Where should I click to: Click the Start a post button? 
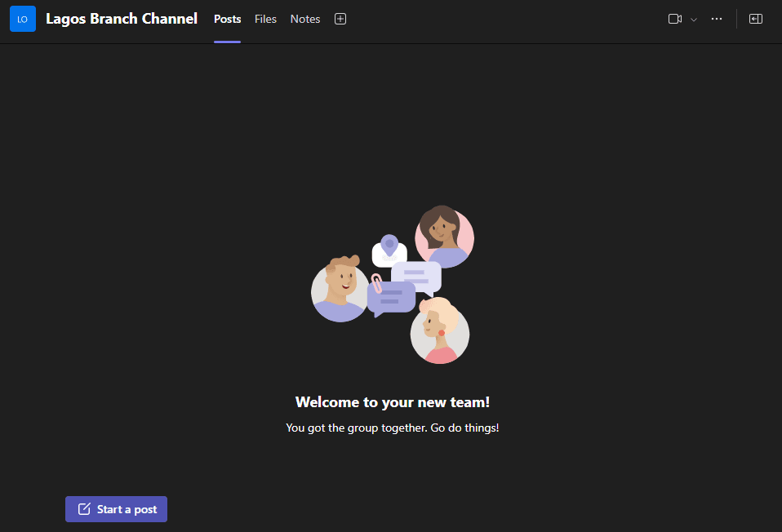tap(116, 509)
